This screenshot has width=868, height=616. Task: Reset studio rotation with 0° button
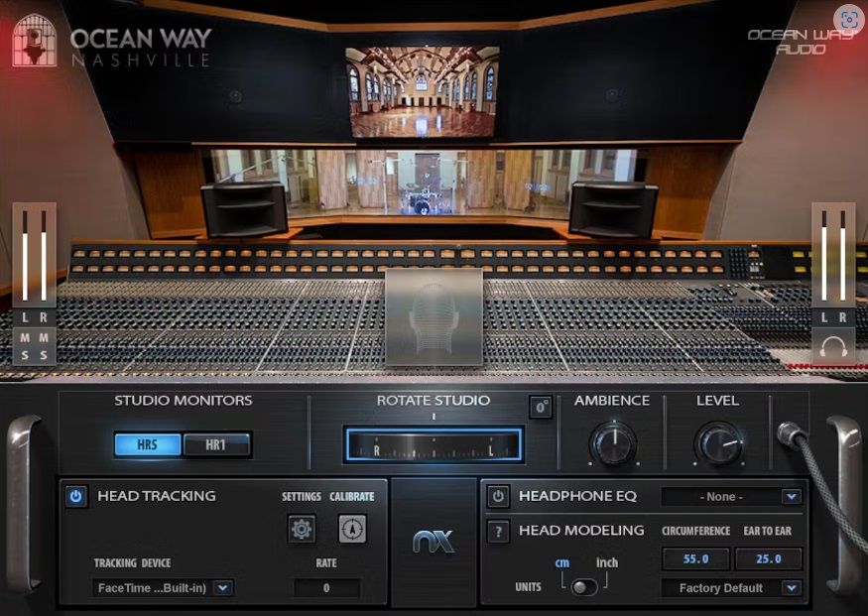click(541, 407)
